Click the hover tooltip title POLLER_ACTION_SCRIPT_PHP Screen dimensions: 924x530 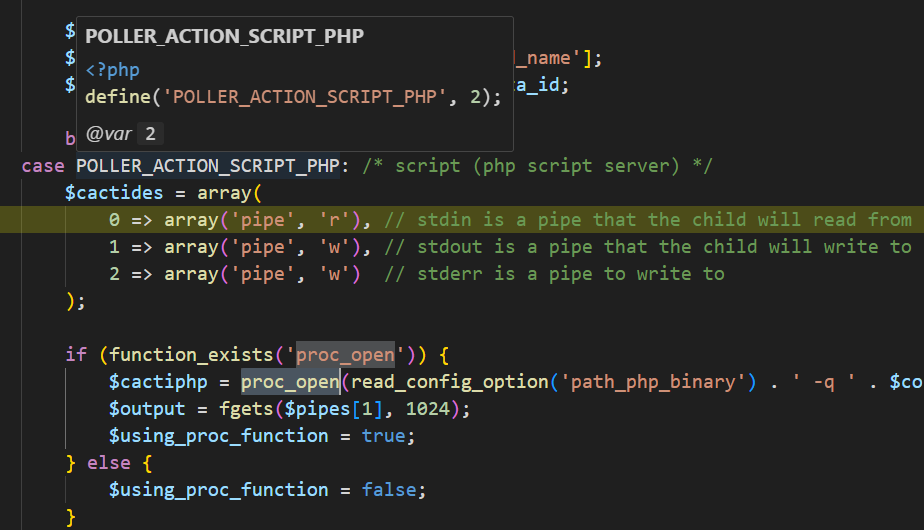coord(225,36)
